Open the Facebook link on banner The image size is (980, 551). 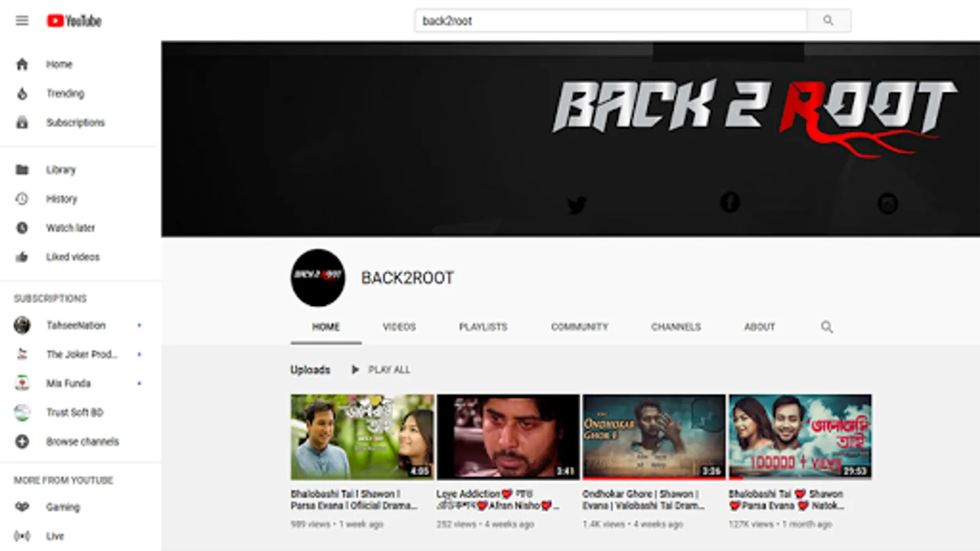pyautogui.click(x=729, y=203)
